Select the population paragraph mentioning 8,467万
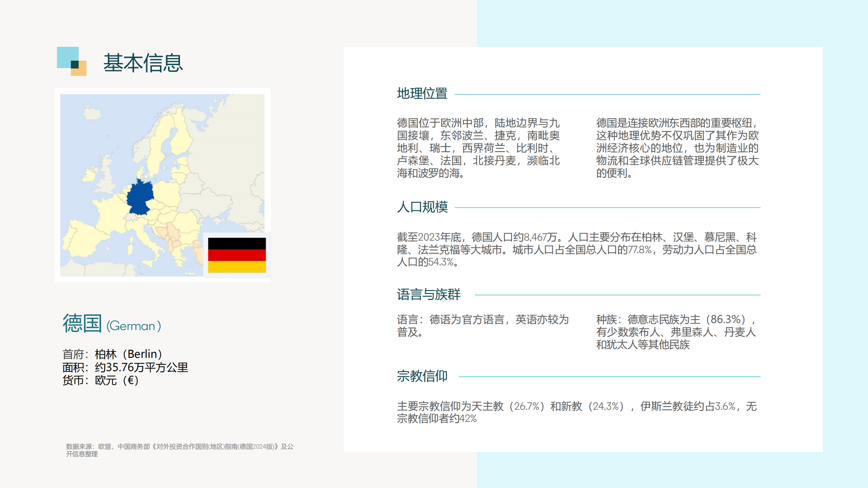Screen dimensions: 868x488 (x=576, y=249)
